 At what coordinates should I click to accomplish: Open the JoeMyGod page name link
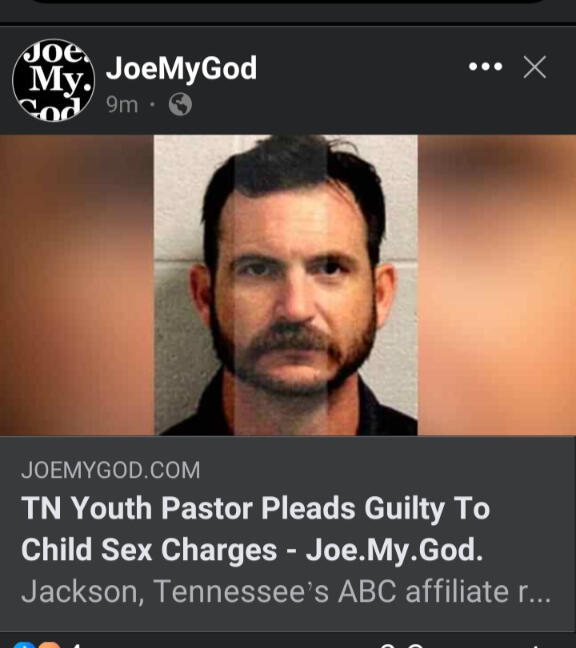181,69
